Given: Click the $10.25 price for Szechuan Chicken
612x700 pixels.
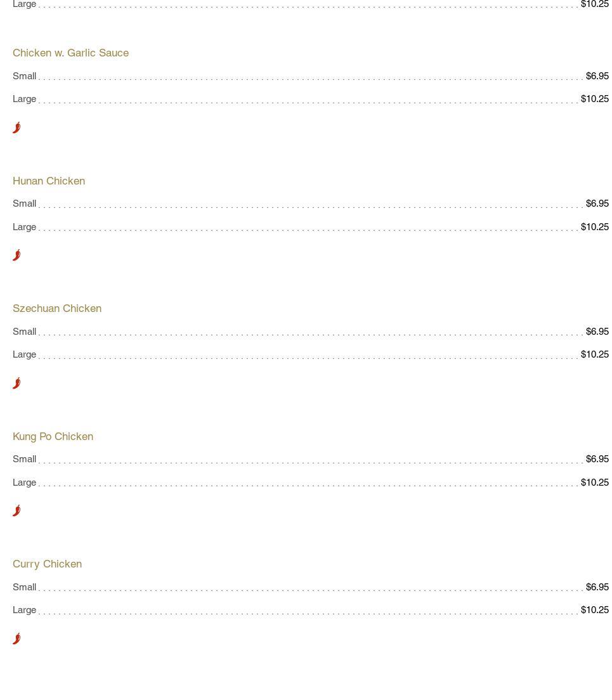Looking at the screenshot, I should click(x=594, y=354).
